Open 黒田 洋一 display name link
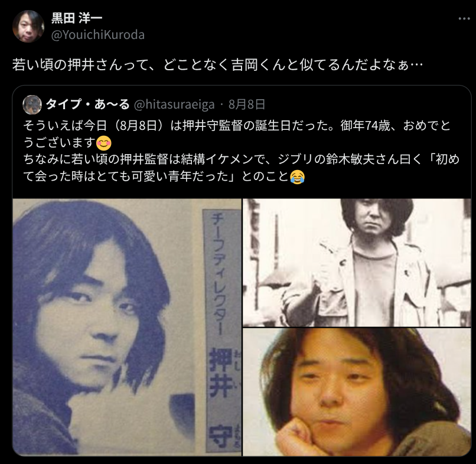 77,18
